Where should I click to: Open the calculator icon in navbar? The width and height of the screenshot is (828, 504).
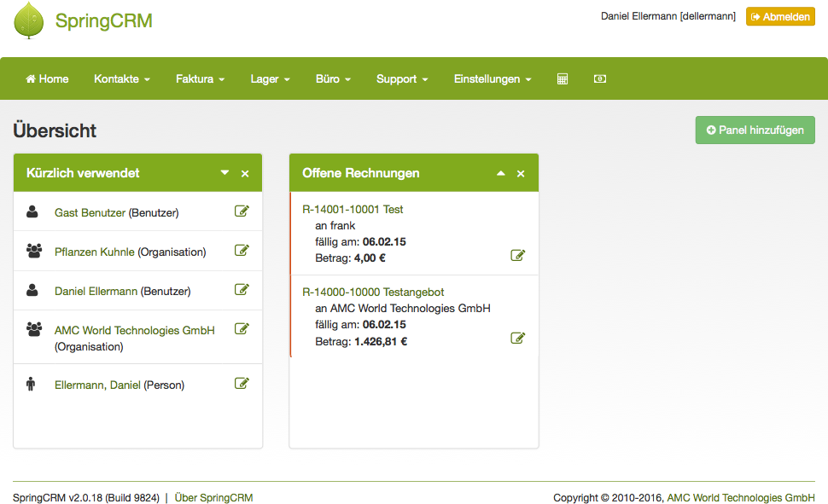[x=563, y=78]
